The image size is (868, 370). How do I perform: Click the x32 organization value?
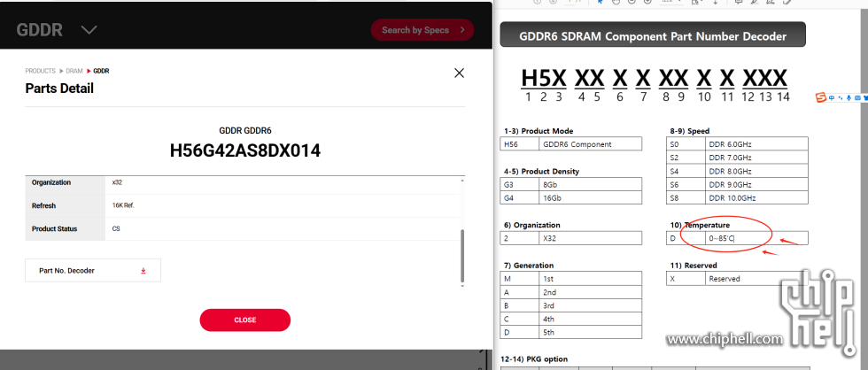click(117, 182)
